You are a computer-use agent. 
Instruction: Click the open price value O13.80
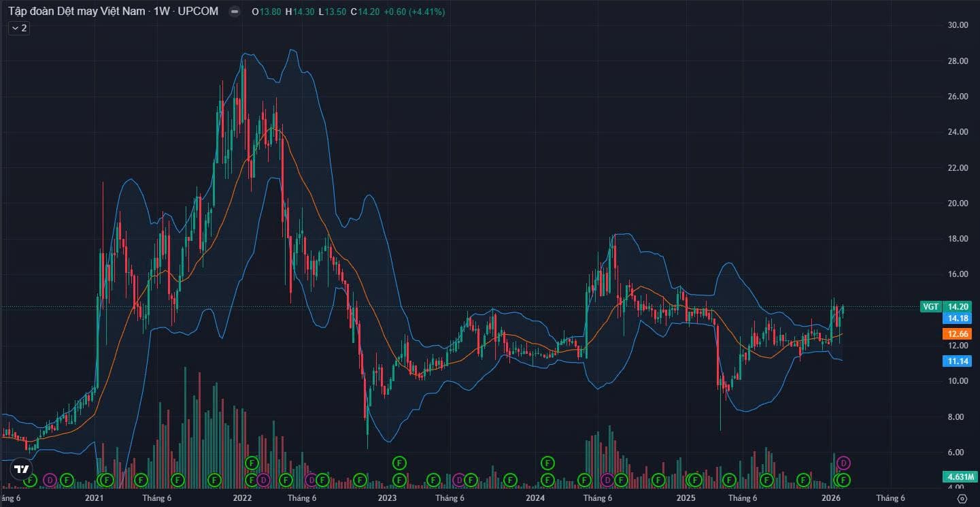click(x=267, y=12)
